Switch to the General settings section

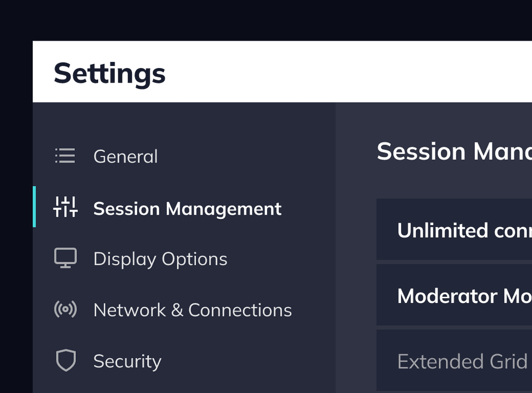125,155
